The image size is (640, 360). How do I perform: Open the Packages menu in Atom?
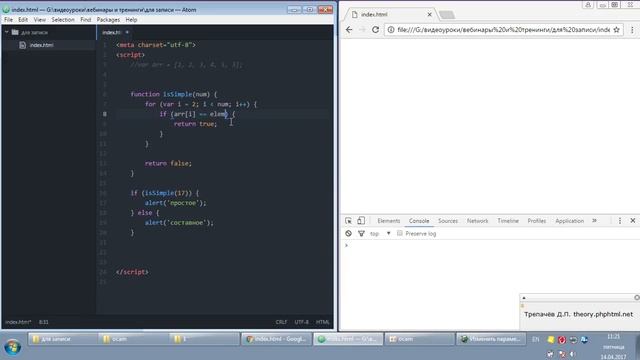[108, 20]
